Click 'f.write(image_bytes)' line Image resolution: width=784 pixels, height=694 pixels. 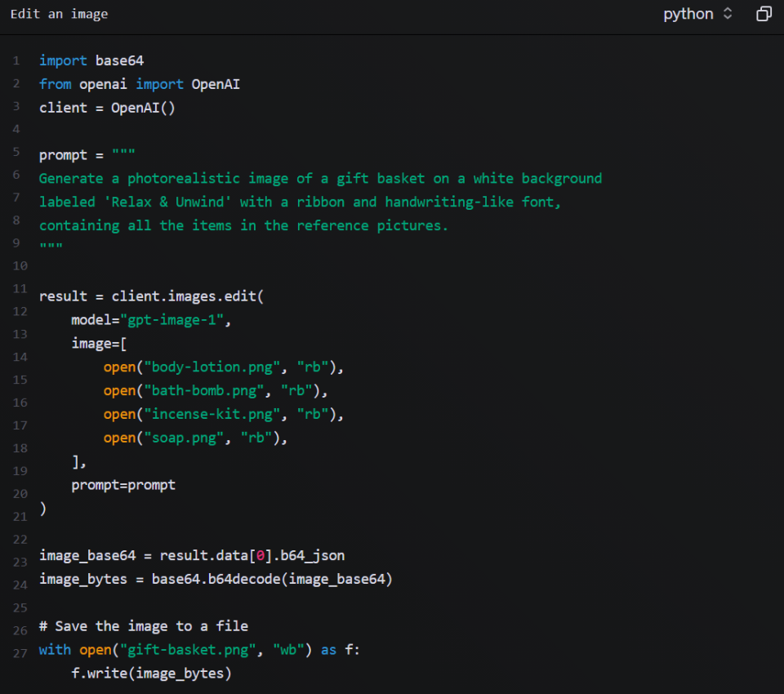(152, 673)
